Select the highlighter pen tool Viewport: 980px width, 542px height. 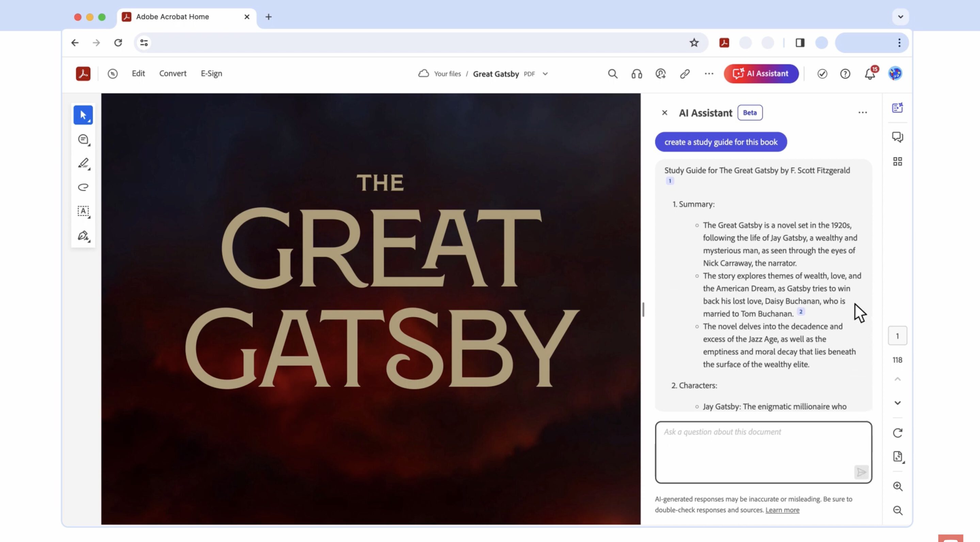(83, 163)
